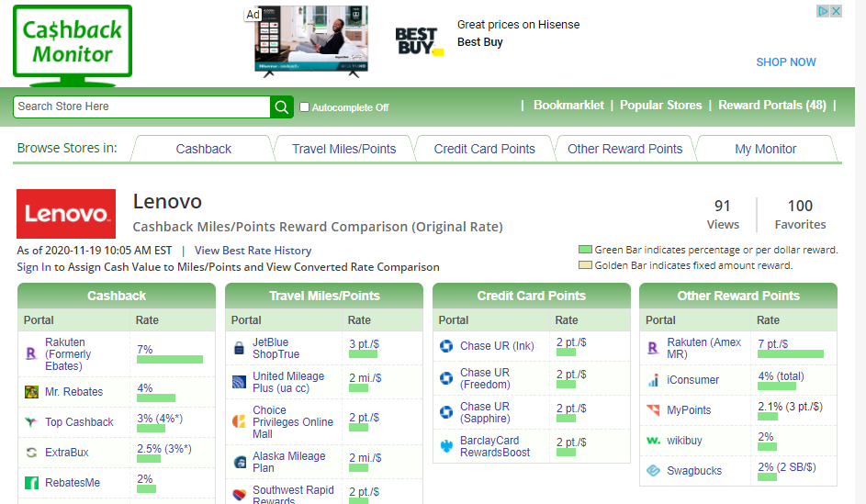Open the Swagbucks portal link
866x504 pixels.
tap(694, 471)
